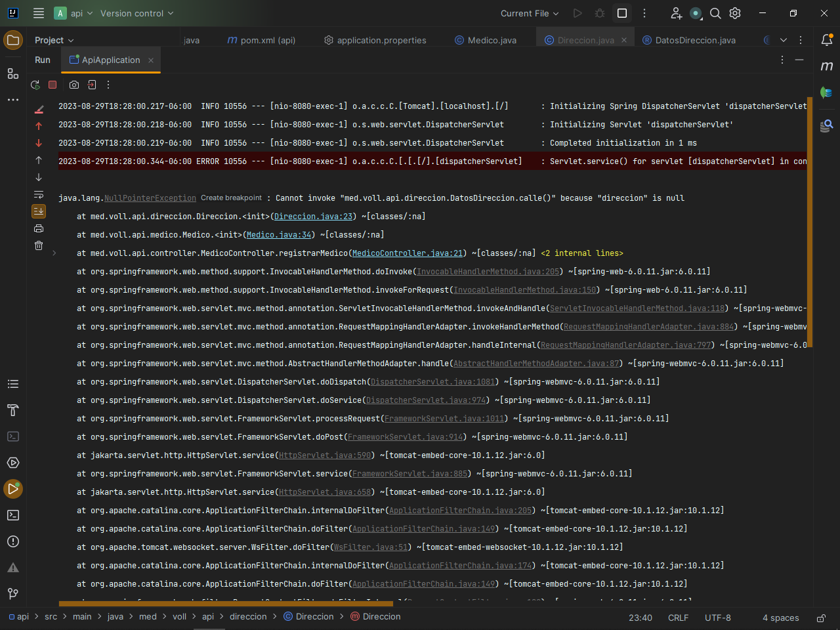Click the UTF-8 encoding indicator
840x630 pixels.
[717, 618]
